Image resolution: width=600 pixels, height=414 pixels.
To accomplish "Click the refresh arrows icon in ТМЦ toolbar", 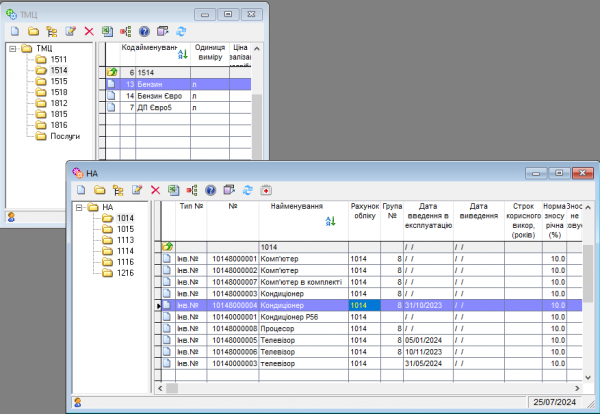I will [181, 32].
